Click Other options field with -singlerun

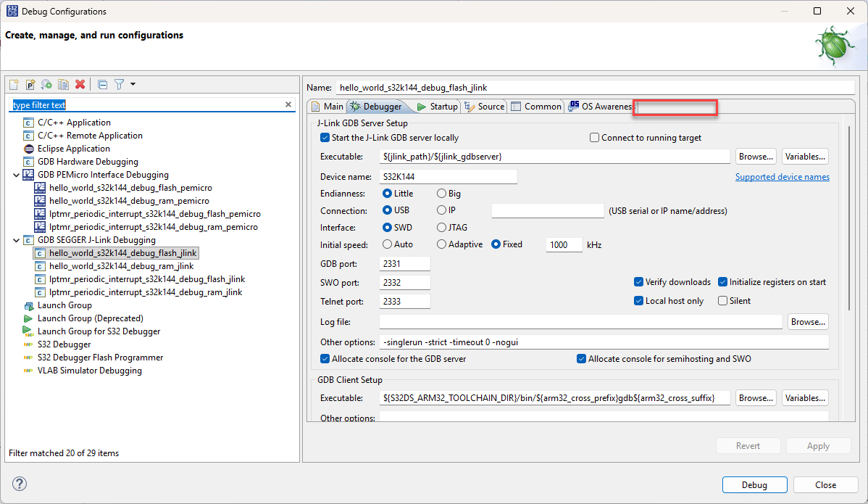coord(604,342)
